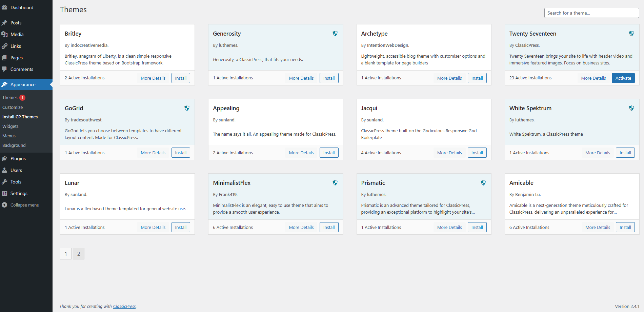Install the Britley theme
Viewport: 644px width, 312px height.
pos(181,78)
